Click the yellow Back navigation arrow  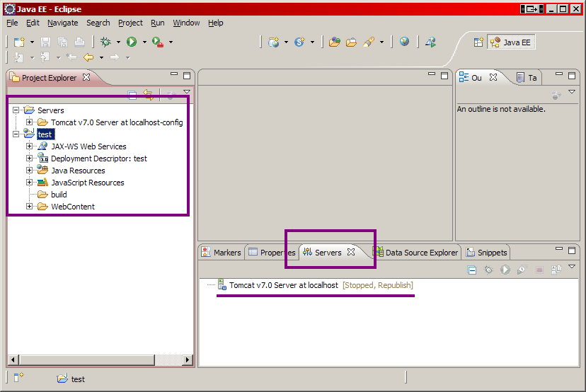(88, 57)
